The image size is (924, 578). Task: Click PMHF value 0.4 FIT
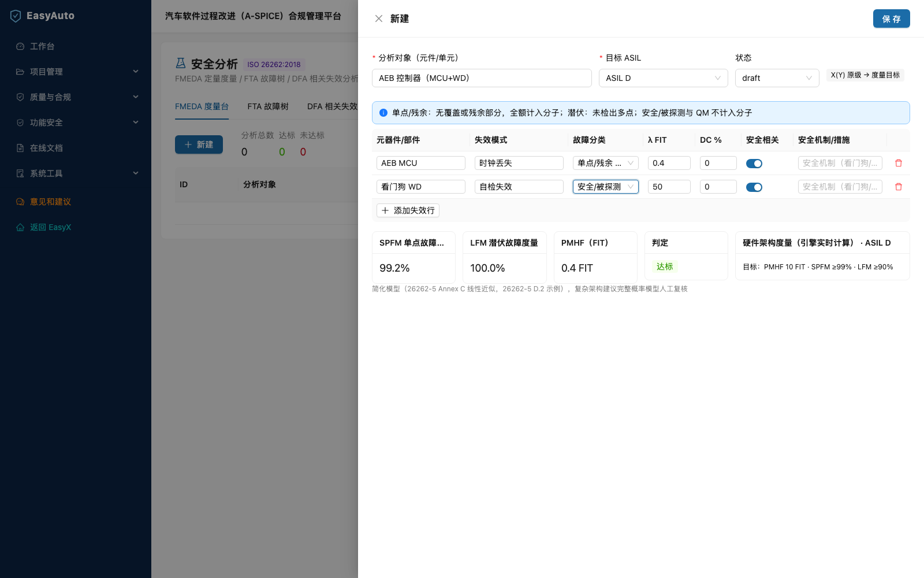tap(577, 268)
